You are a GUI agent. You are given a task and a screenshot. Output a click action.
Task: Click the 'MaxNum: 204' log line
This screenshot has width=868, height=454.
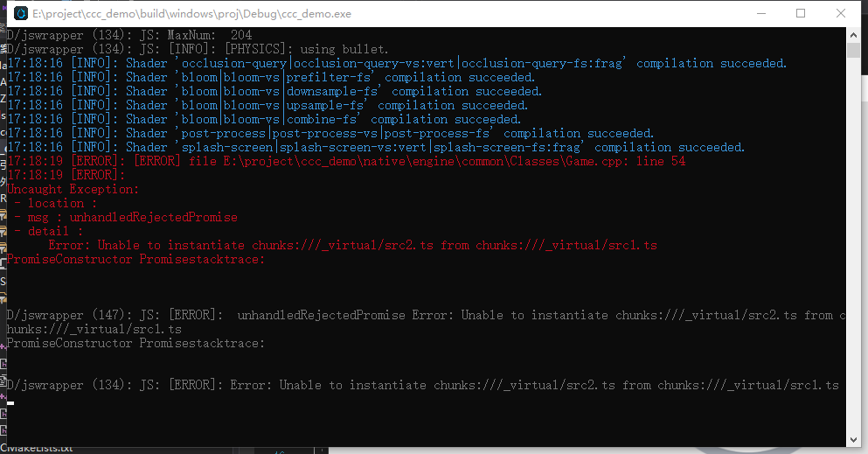129,36
